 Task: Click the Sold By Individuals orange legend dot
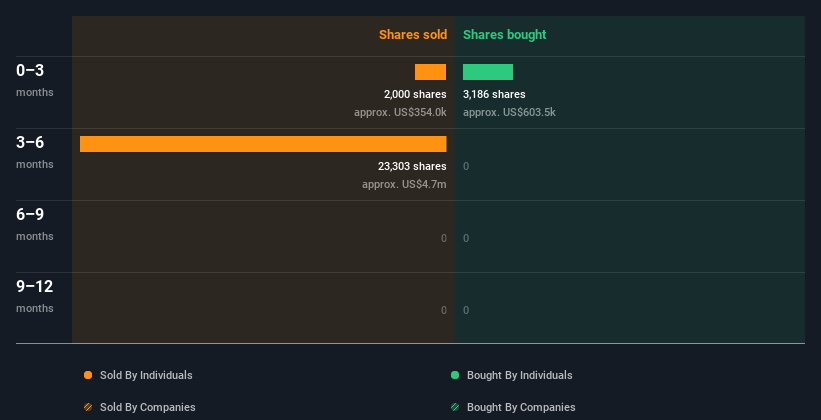click(x=88, y=375)
